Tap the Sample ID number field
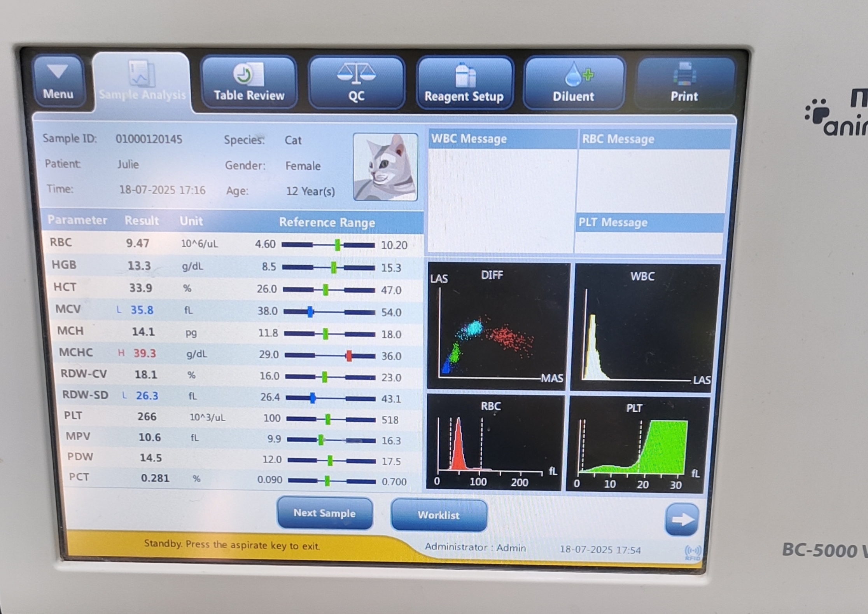The width and height of the screenshot is (868, 614). tap(149, 139)
